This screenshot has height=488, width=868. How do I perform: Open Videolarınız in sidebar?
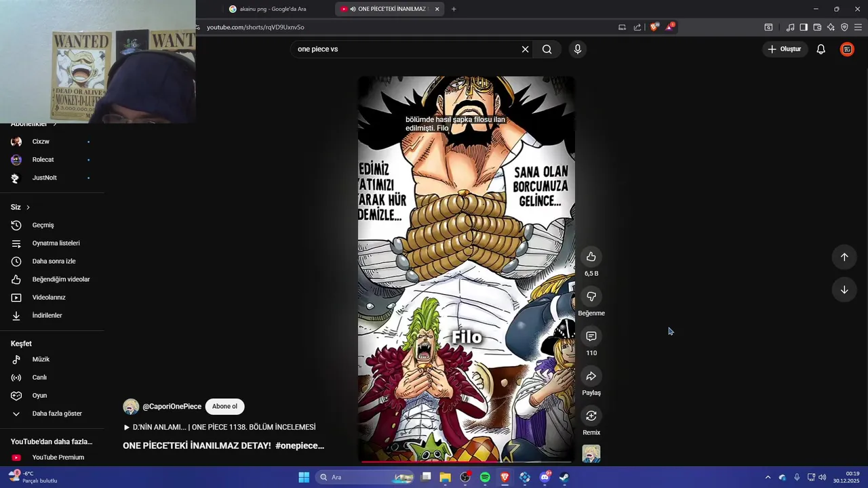point(49,298)
